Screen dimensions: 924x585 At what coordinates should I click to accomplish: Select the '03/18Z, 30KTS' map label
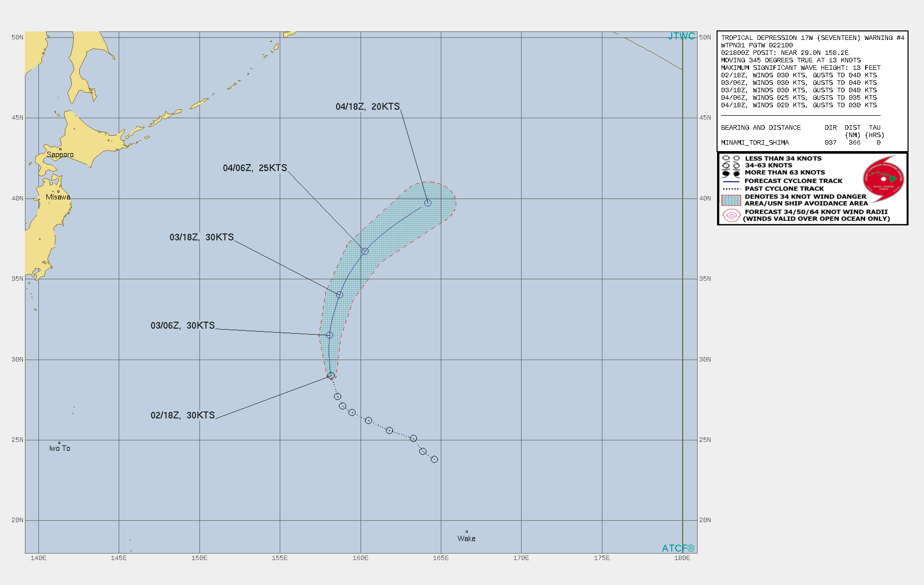pyautogui.click(x=201, y=237)
